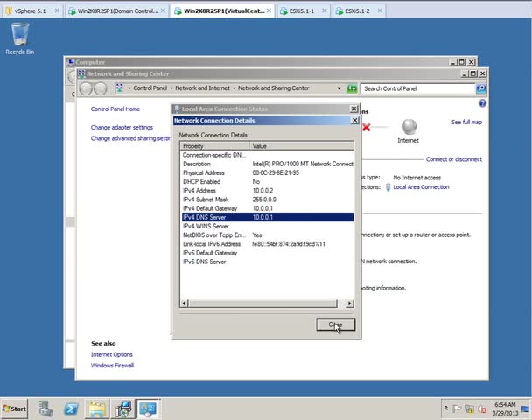This screenshot has height=420, width=532.
Task: Select the IPv4 Default Gateway row
Action: coord(268,208)
